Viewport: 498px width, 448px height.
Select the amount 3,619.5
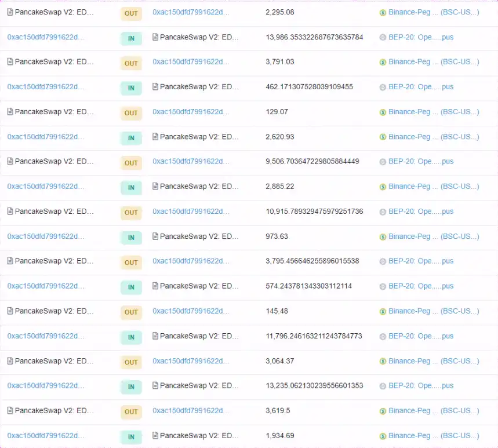pyautogui.click(x=278, y=410)
